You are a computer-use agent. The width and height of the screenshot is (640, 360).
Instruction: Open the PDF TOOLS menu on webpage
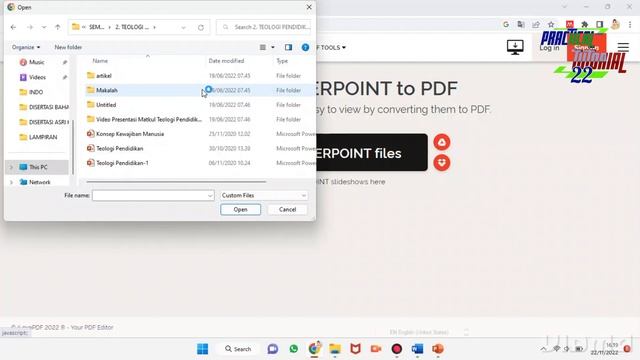tap(331, 47)
